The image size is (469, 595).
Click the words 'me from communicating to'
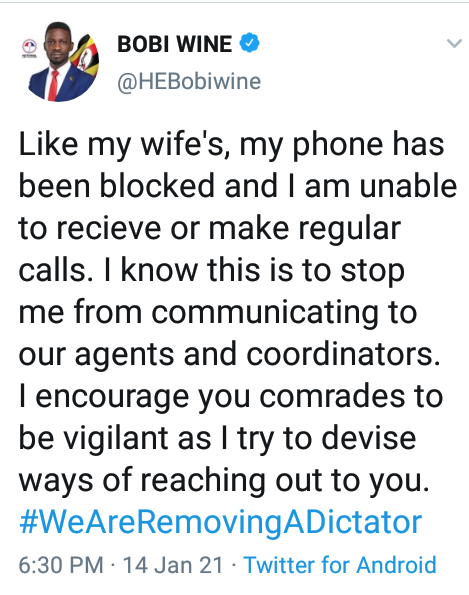point(218,314)
